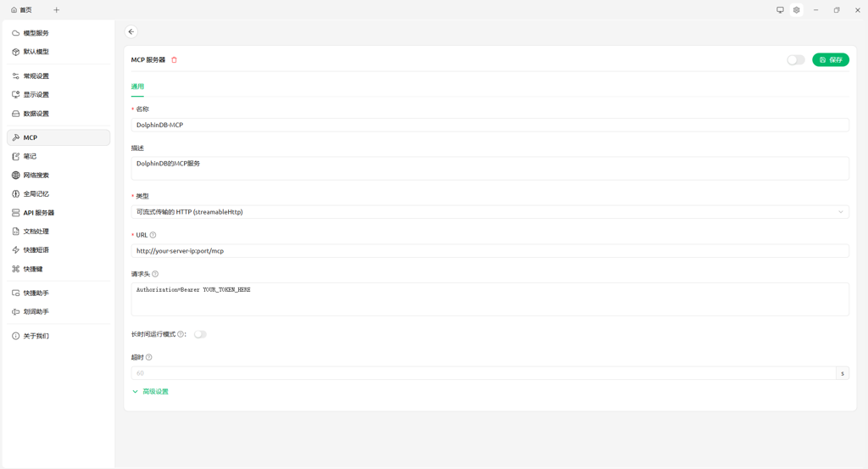Click the URL help question-mark icon
The image size is (868, 469).
[153, 235]
